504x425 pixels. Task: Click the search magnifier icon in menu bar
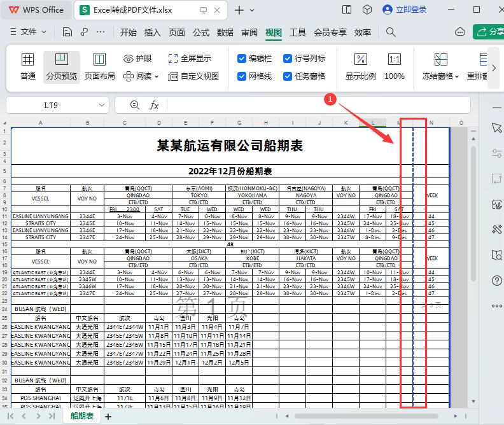pos(391,32)
